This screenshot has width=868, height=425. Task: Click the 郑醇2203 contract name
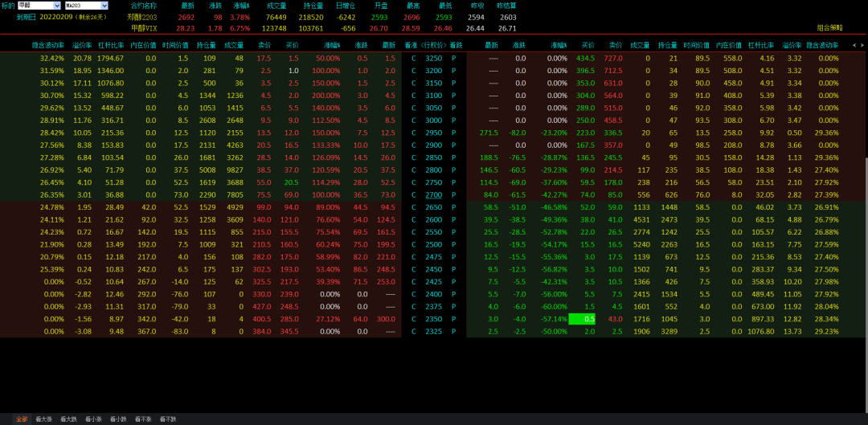[x=142, y=17]
